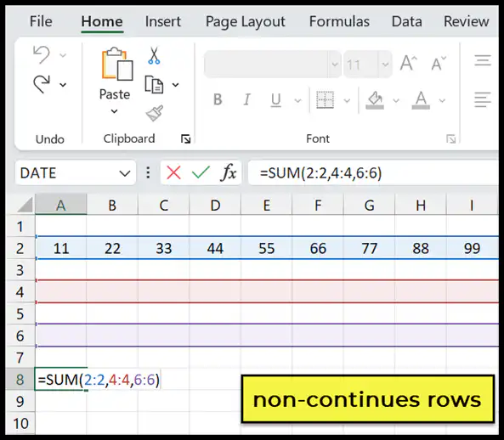Open the Review tab

[466, 21]
